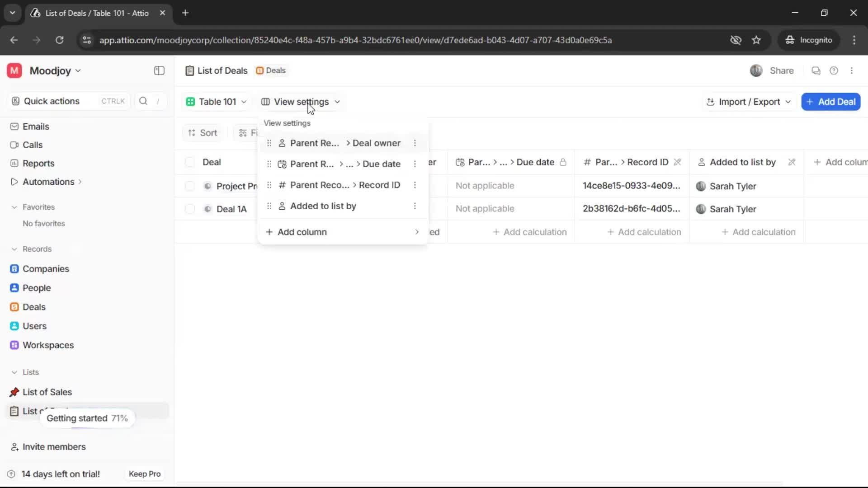Select Added to list by in menu
Screen dimensions: 868x488
(x=324, y=206)
